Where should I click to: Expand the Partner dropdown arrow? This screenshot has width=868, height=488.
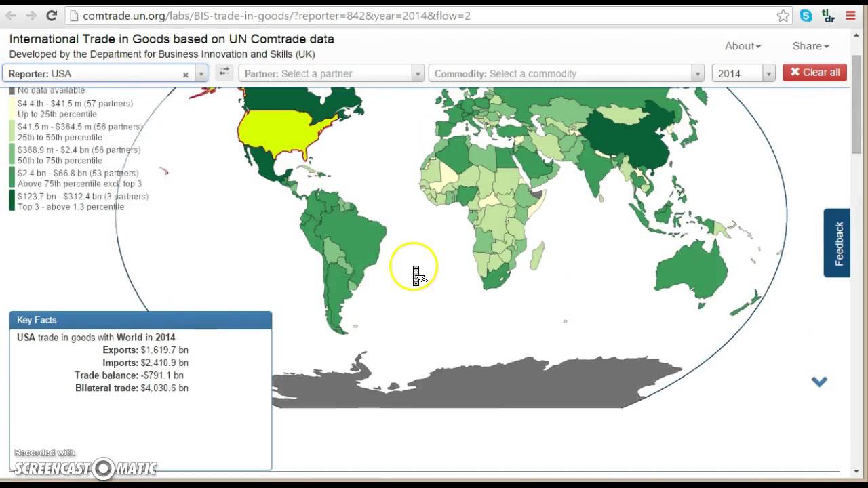click(418, 74)
